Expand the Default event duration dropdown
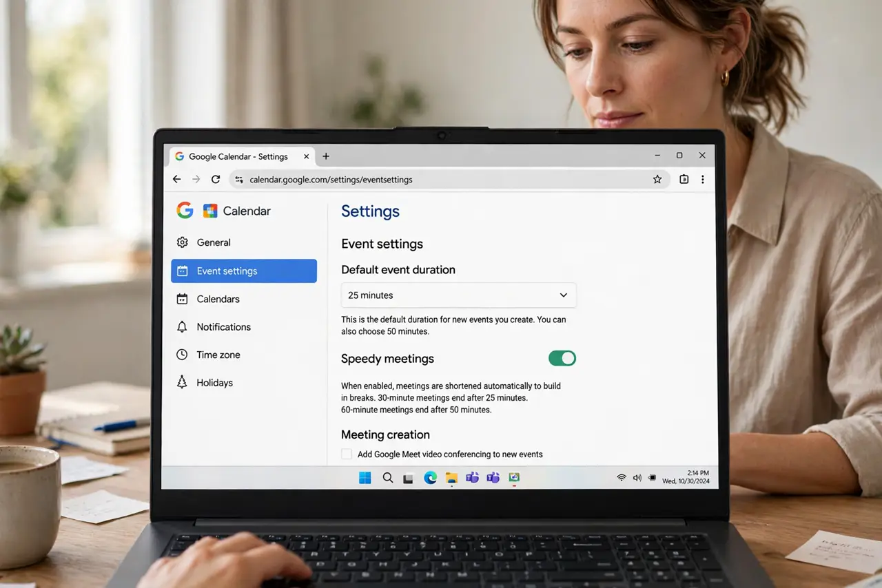Screen dimensions: 882x588 459,295
